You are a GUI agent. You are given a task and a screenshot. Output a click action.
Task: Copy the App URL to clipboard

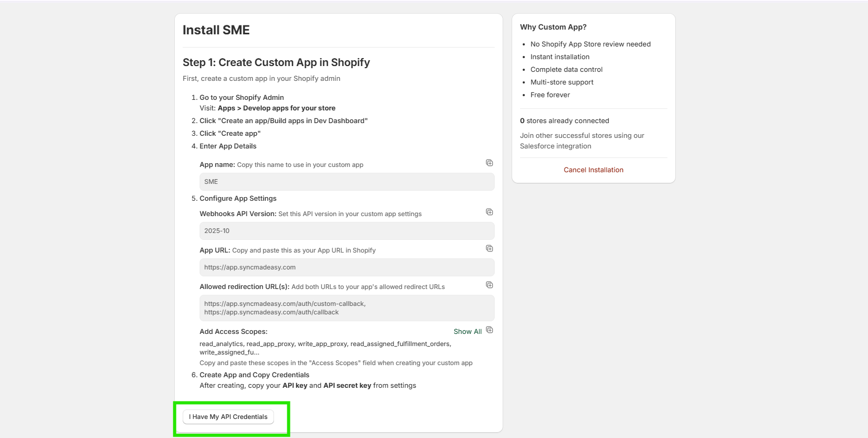(x=489, y=248)
